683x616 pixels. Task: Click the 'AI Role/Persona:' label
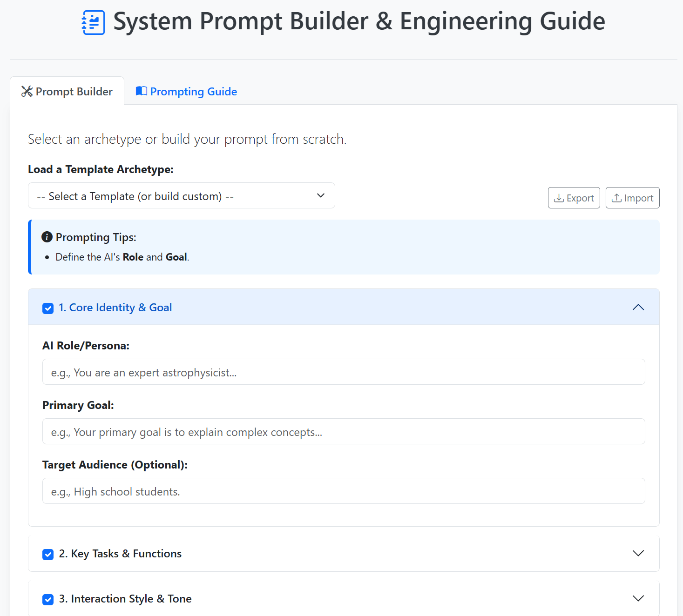point(86,346)
